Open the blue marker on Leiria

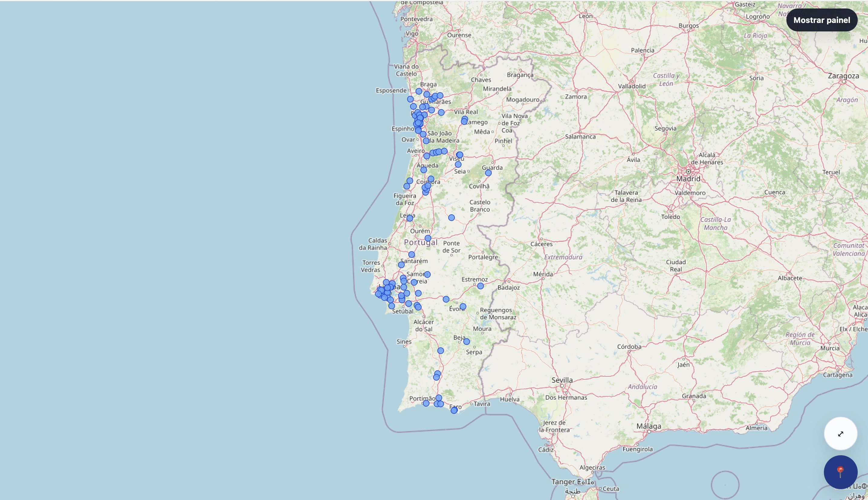pos(410,218)
